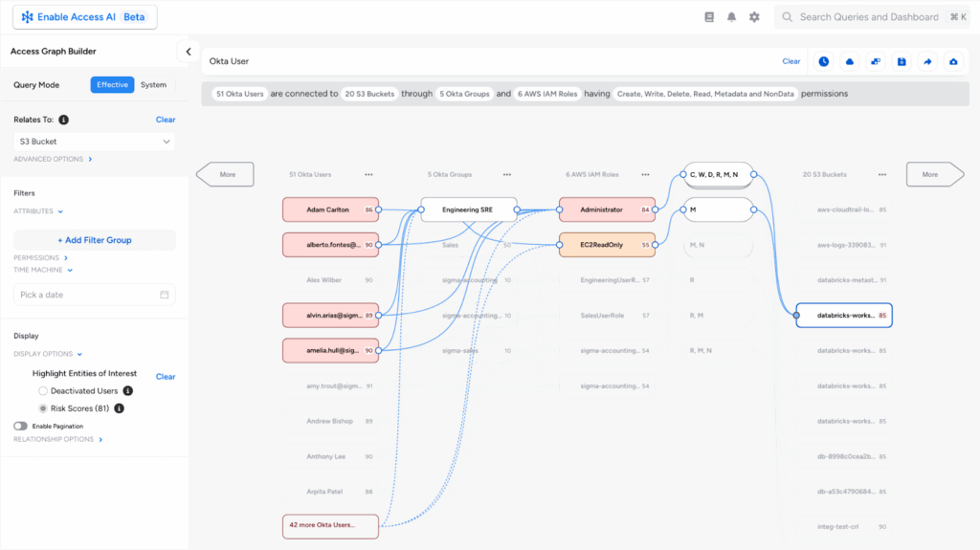Click the save disk icon in query toolbar
The height and width of the screenshot is (550, 980).
pyautogui.click(x=901, y=61)
